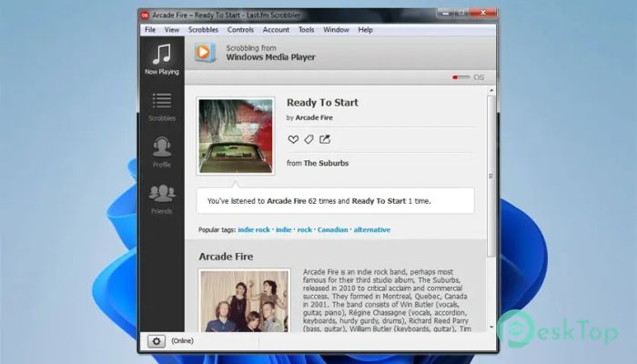Maximize the Last.fm Scrobbler window
Image resolution: width=637 pixels, height=364 pixels.
[x=462, y=13]
